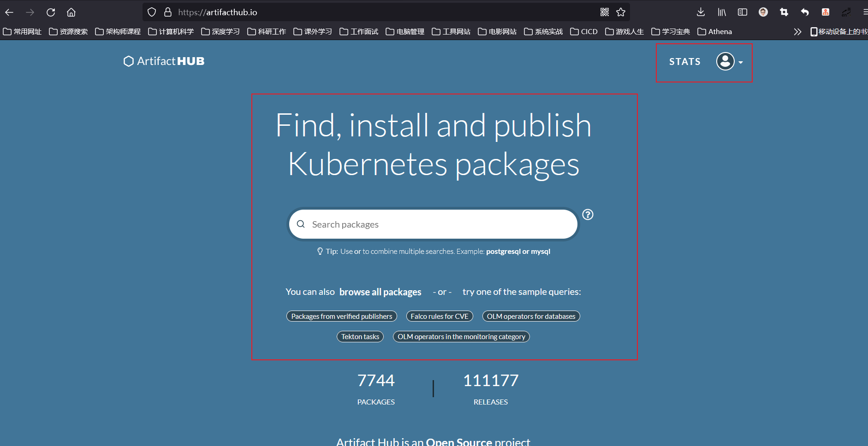Open the 计算机科学 bookmark folder
The width and height of the screenshot is (868, 446).
click(x=171, y=32)
